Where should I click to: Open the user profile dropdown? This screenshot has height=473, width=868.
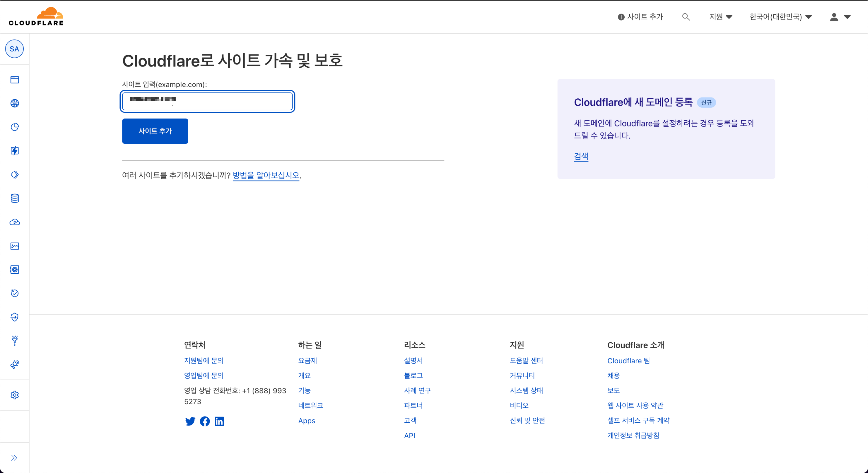tap(840, 17)
